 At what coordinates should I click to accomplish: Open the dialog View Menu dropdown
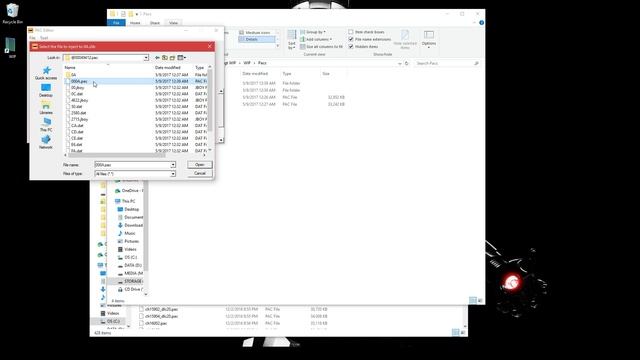(182, 58)
